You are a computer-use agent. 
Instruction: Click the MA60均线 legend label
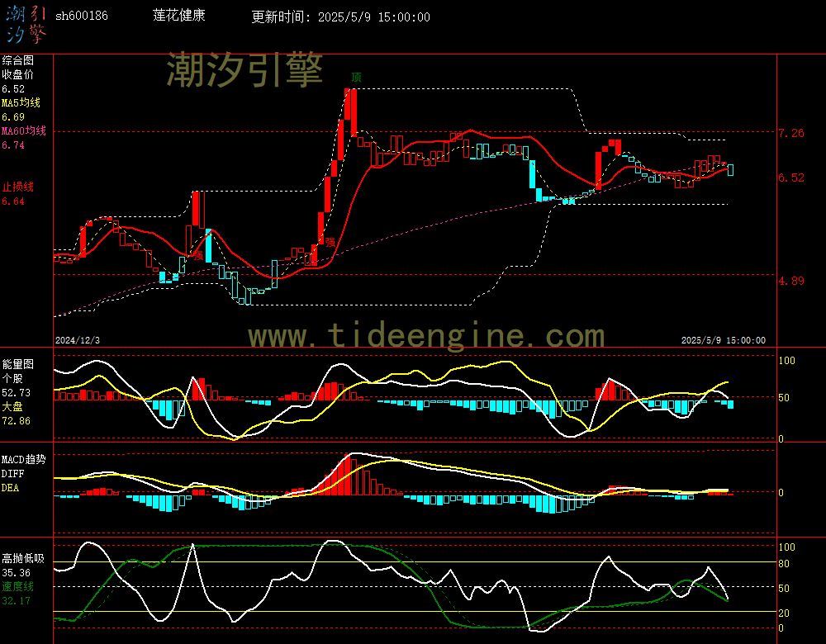[24, 130]
